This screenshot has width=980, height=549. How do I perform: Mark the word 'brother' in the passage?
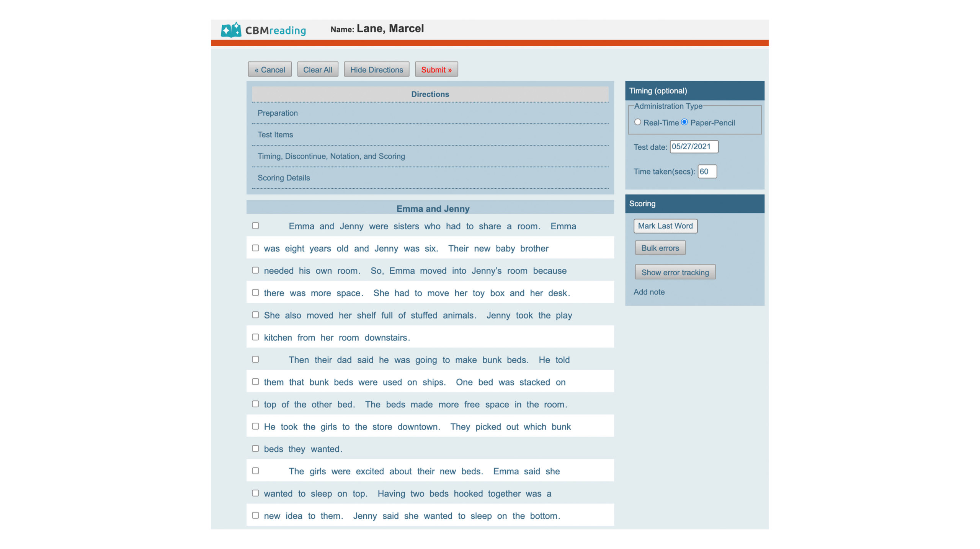534,248
